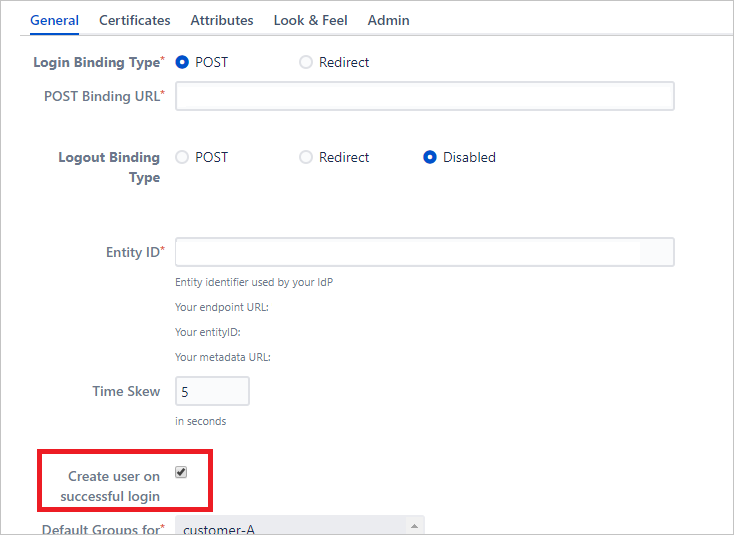Click the 'Logout Binding Type' label
This screenshot has width=734, height=535.
109,168
